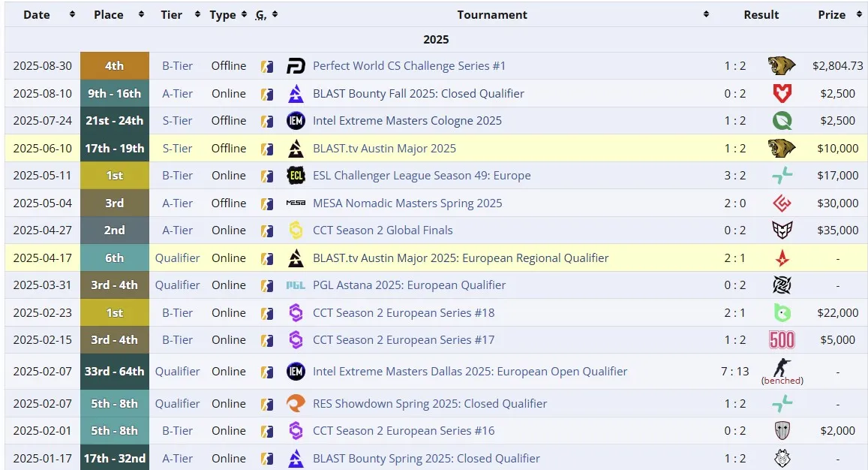
Task: Click the RES Showdown orange logo icon
Action: point(296,403)
